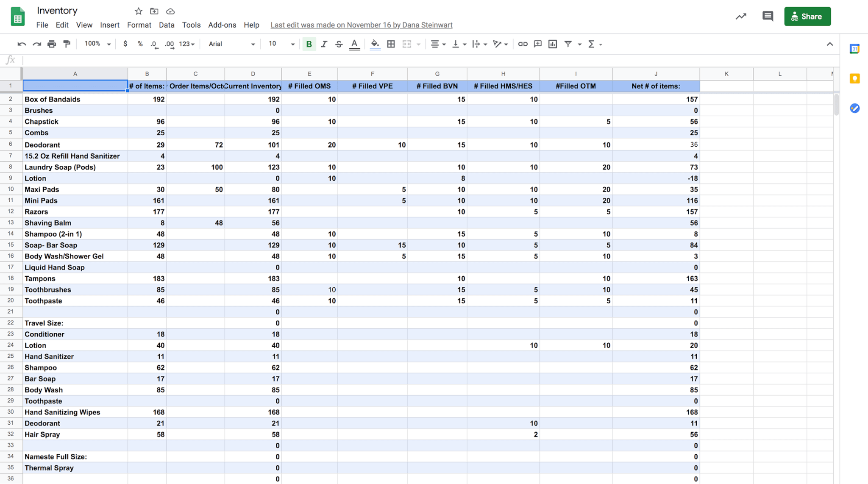The image size is (868, 484).
Task: Open Google Keep side panel
Action: 854,78
